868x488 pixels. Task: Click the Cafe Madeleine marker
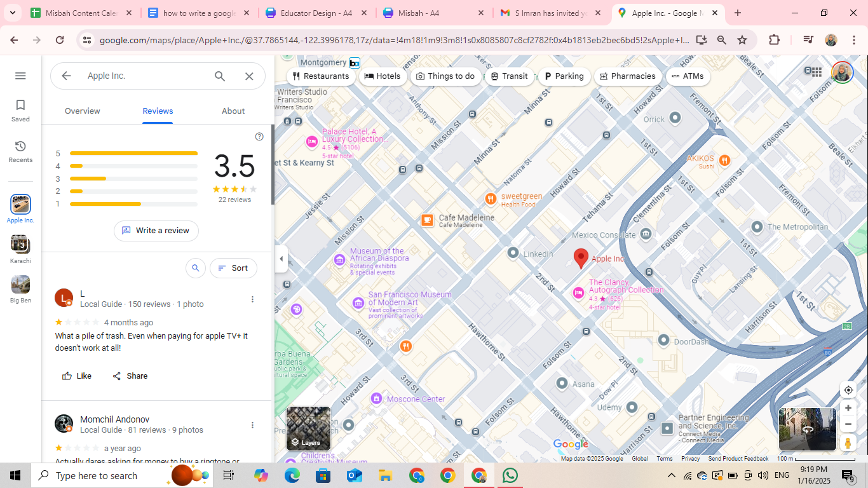point(428,220)
